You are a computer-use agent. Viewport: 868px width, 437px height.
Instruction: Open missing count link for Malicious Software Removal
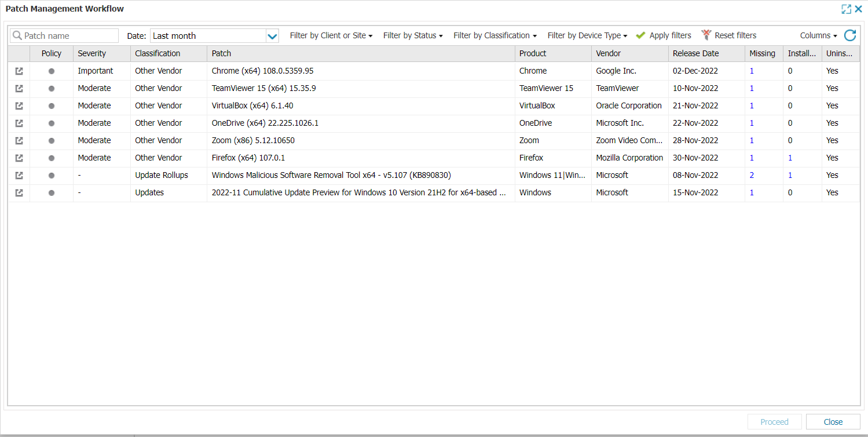(752, 175)
